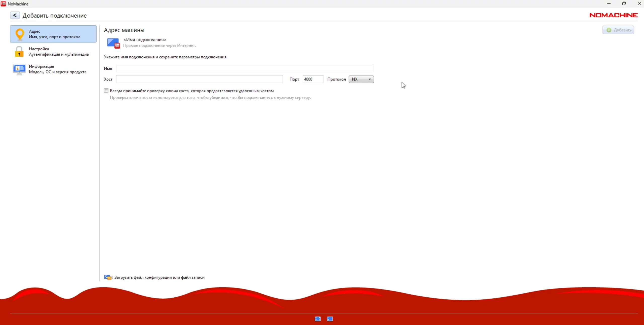Click the red NOMACHINE logo

point(613,15)
